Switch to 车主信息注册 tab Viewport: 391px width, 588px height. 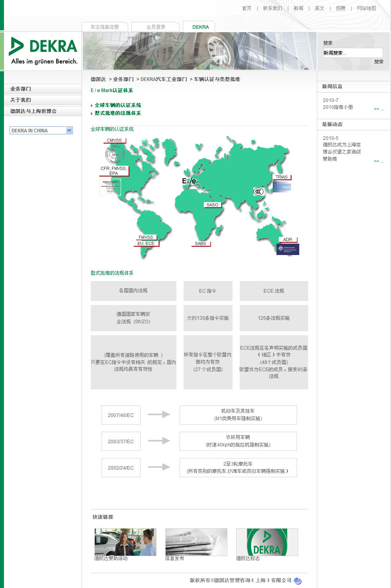tap(105, 27)
